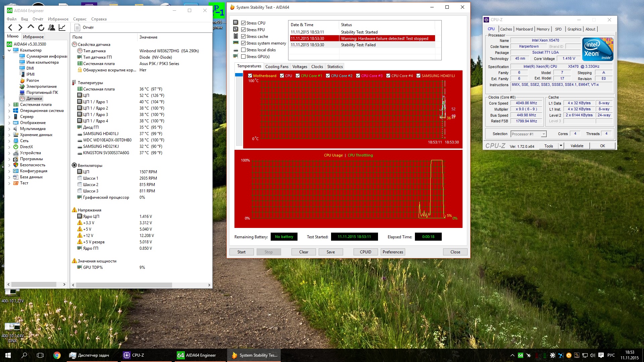
Task: Open the Mainboard tab in CPU-Z
Action: [x=524, y=29]
